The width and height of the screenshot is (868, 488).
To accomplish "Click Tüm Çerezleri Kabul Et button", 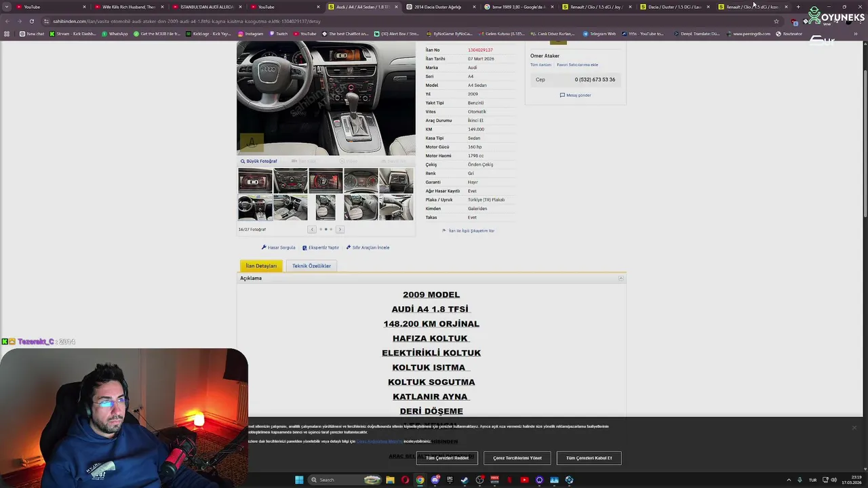I will (589, 458).
